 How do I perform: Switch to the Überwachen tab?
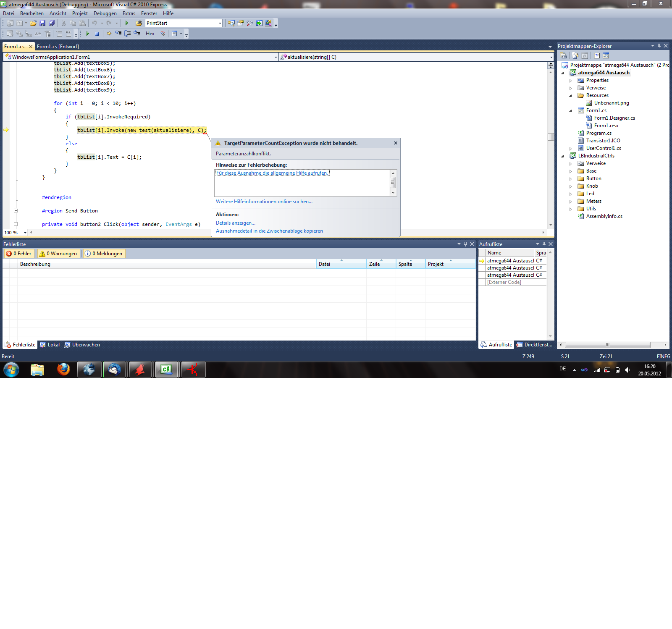tap(82, 345)
